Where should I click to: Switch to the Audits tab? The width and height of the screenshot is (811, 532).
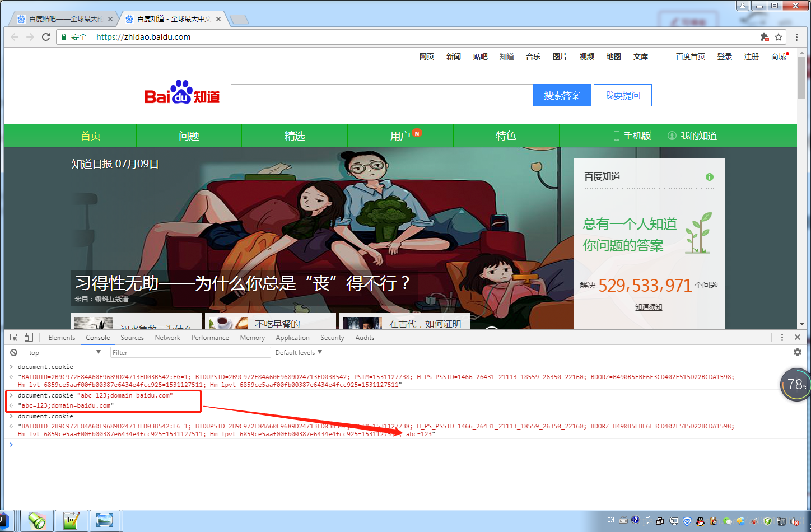click(365, 337)
